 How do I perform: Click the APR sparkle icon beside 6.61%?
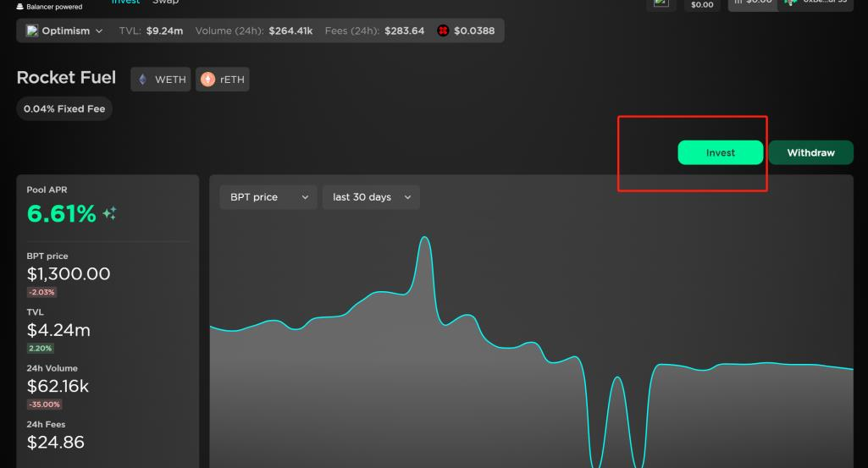109,214
